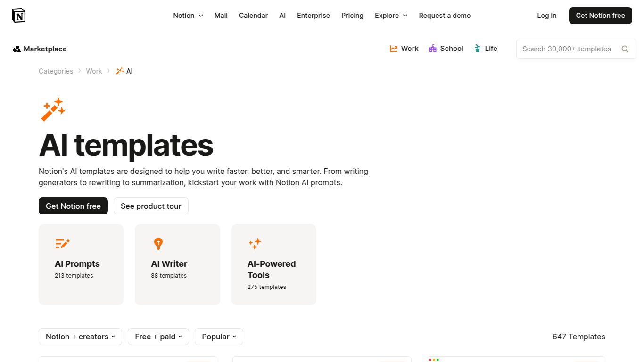Toggle the School templates filter

point(446,49)
